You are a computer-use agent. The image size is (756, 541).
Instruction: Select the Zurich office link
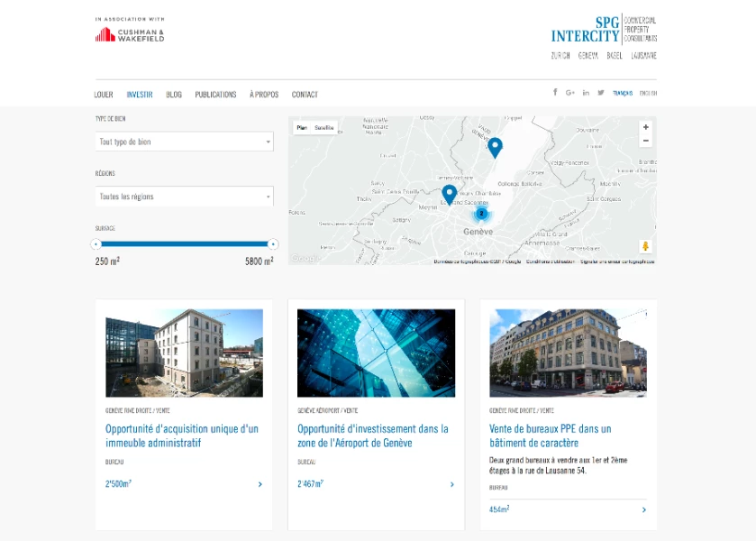click(560, 56)
